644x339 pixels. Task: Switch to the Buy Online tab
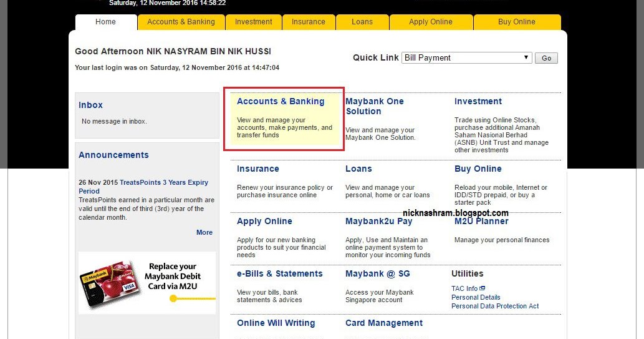click(x=517, y=22)
